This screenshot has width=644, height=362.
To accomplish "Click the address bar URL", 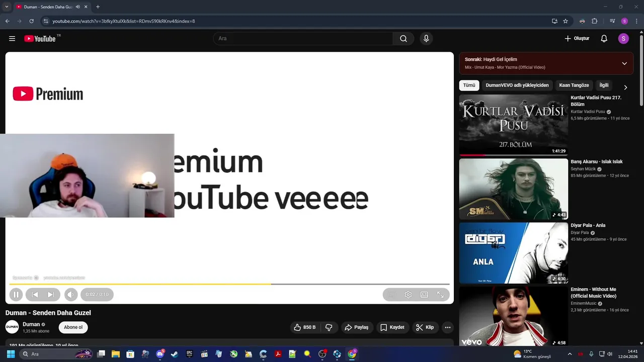I will click(x=124, y=21).
